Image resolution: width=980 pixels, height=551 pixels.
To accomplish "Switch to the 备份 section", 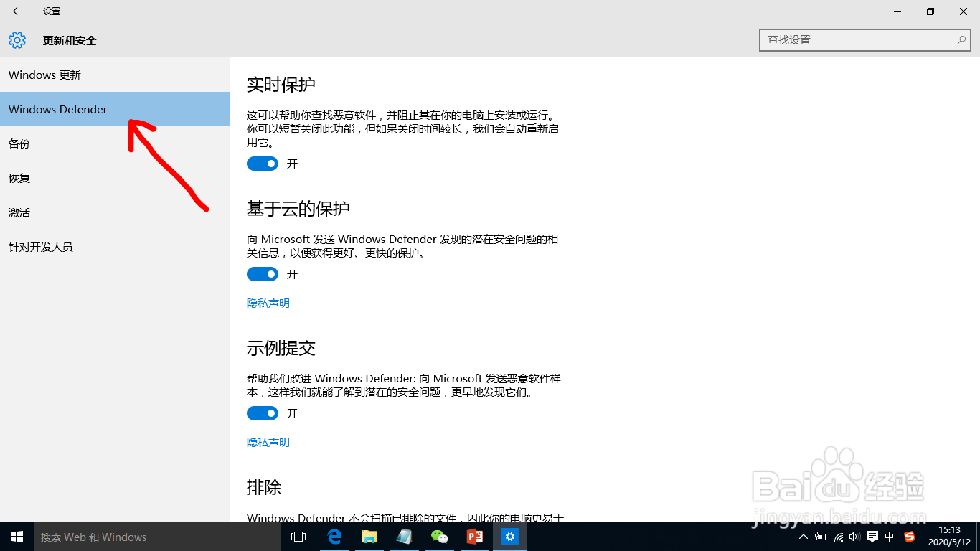I will 19,143.
